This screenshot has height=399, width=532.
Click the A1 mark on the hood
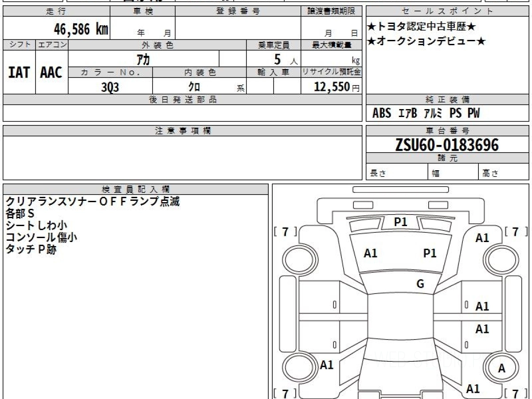point(371,253)
